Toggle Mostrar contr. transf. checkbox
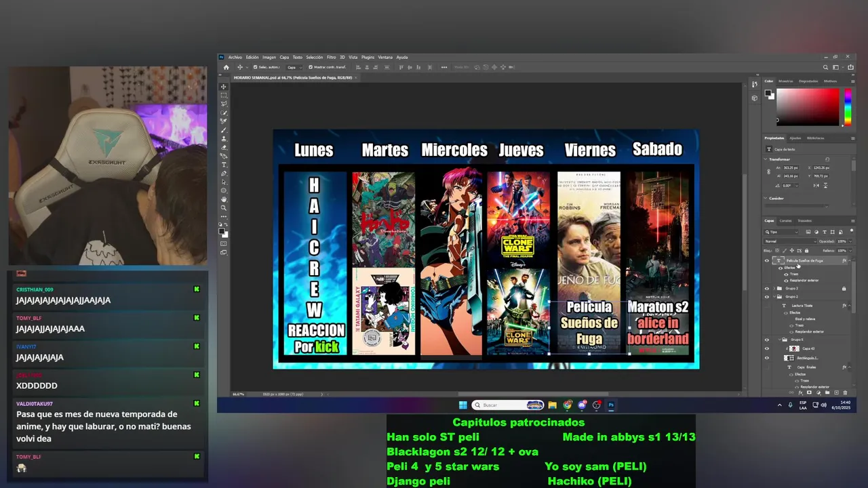The width and height of the screenshot is (868, 488). [x=311, y=67]
